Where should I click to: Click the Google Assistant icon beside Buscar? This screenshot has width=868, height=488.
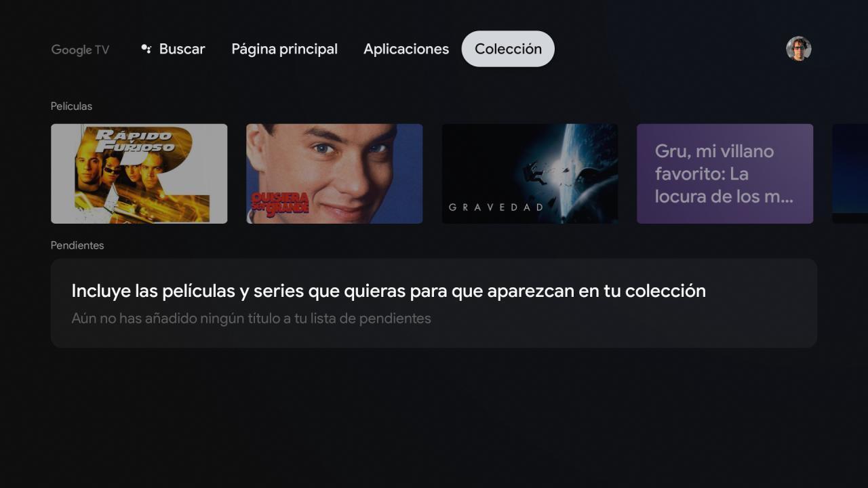tap(146, 49)
